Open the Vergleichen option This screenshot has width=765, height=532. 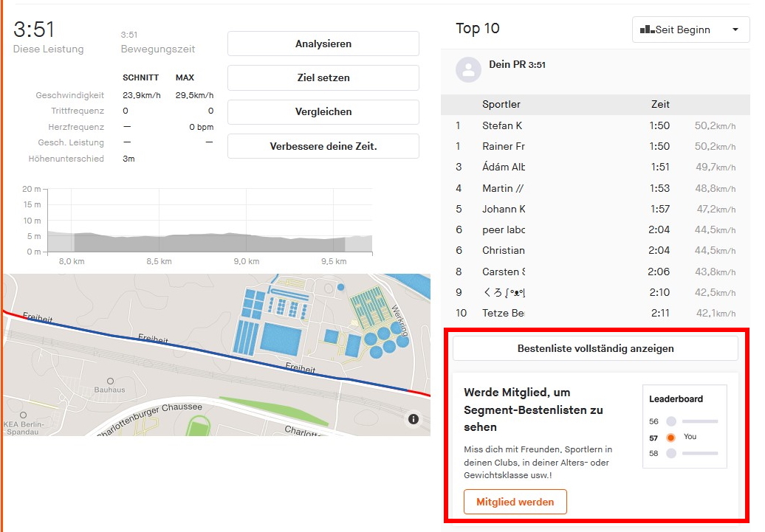(323, 112)
